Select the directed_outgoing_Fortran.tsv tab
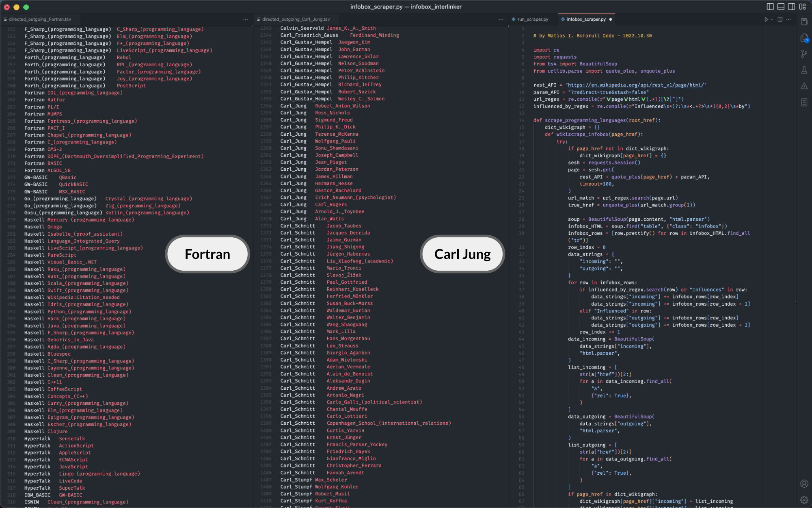Viewport: 812px width, 508px height. click(x=39, y=19)
